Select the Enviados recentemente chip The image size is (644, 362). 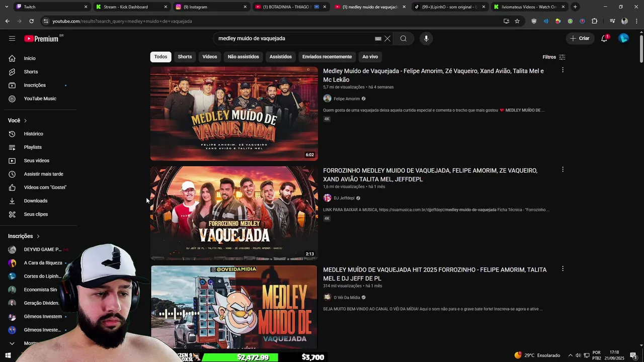pyautogui.click(x=327, y=57)
